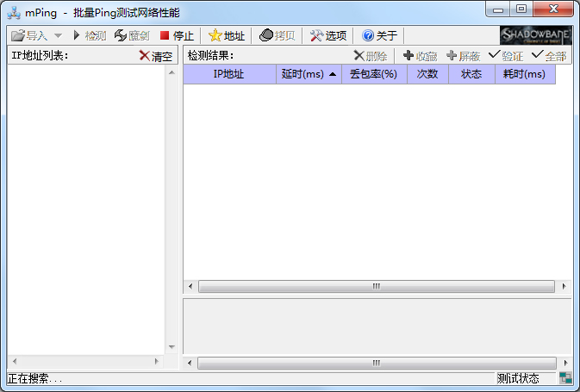Screen dimensions: 580x392
Task: Click the 状态 column header
Action: tap(471, 74)
